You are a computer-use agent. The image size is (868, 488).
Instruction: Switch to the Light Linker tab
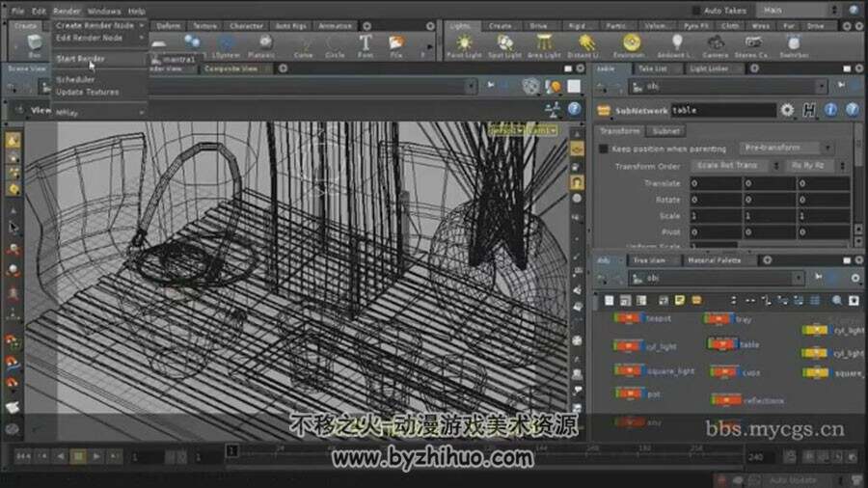tap(709, 68)
